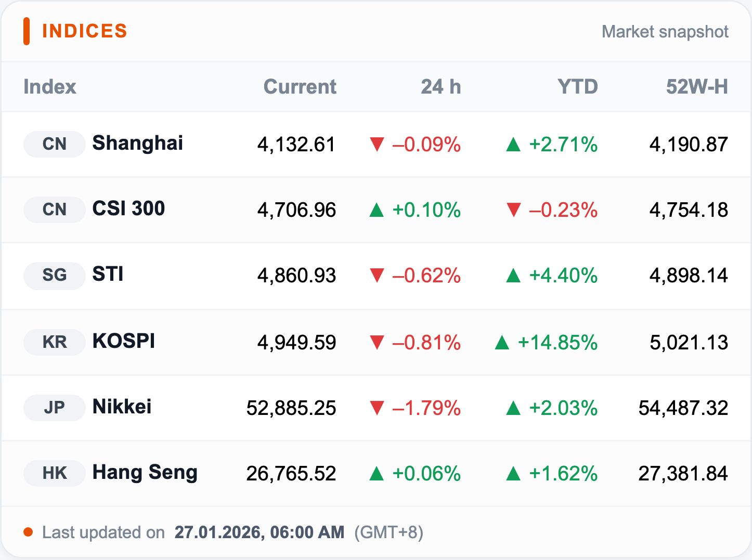Screen dimensions: 752x560
Task: Click the orange status dot beside Last updated
Action: [28, 532]
